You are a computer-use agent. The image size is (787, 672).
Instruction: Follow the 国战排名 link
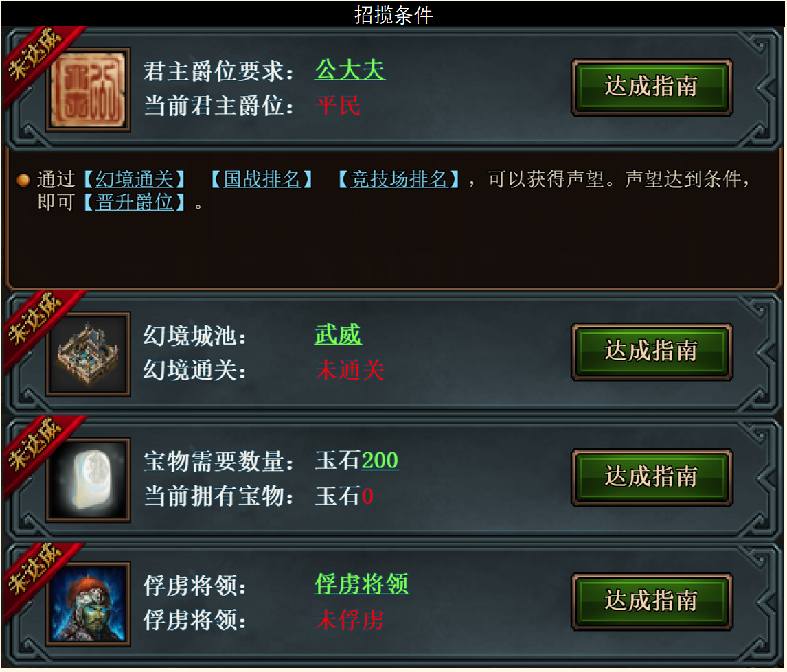pos(262,179)
